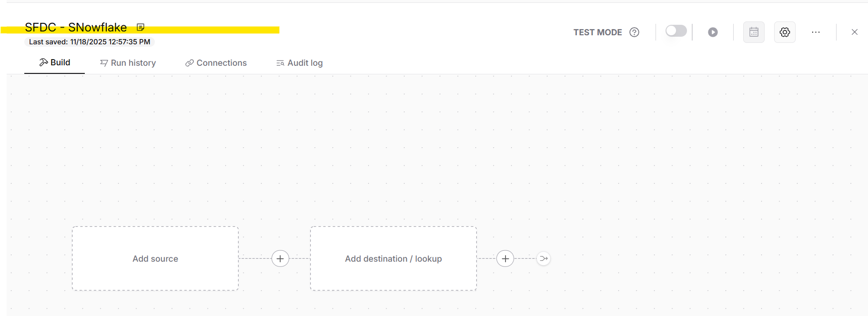868x316 pixels.
Task: Click plus between source and destination
Action: [280, 258]
